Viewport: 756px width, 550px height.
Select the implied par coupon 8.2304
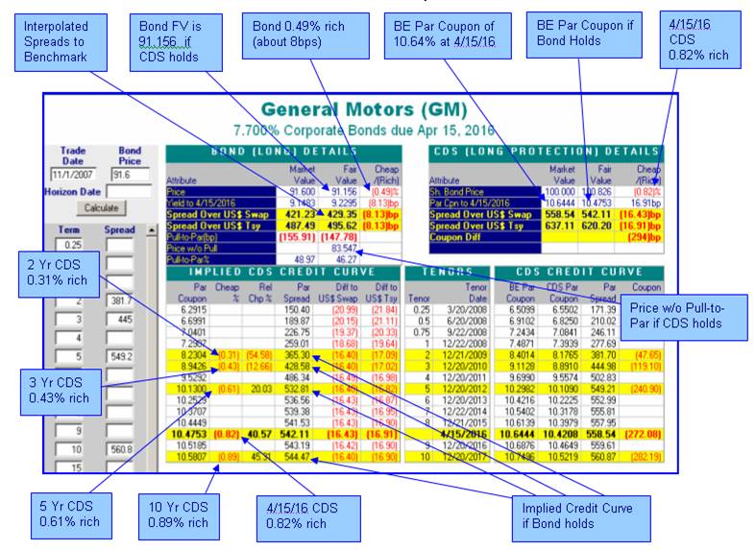[x=192, y=355]
